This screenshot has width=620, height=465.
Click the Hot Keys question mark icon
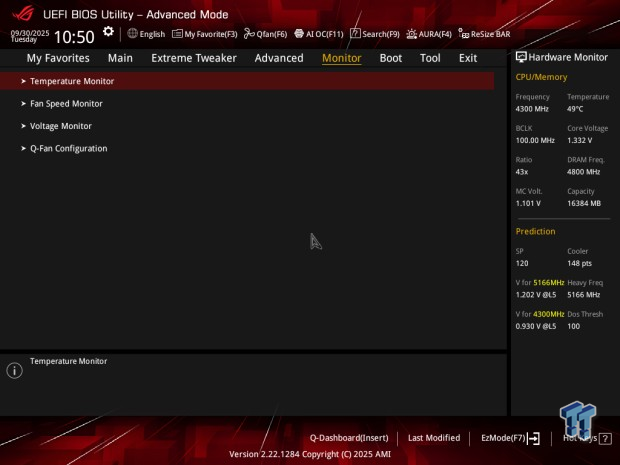click(605, 438)
